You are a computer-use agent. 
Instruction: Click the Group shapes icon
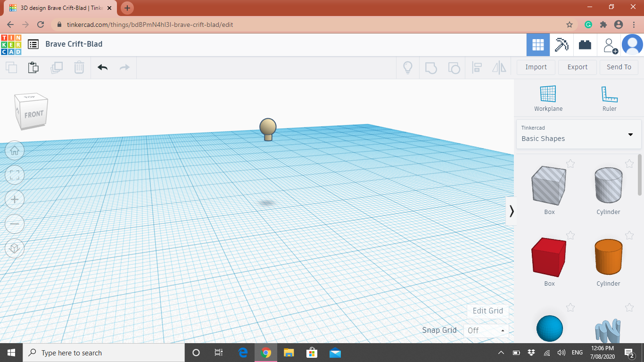click(x=431, y=67)
